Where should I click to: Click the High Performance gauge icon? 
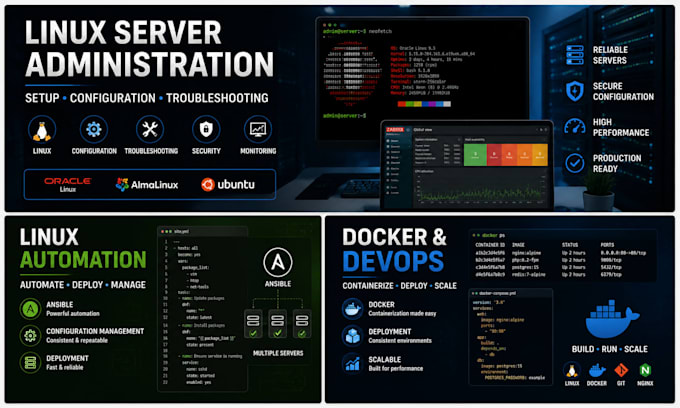[575, 127]
